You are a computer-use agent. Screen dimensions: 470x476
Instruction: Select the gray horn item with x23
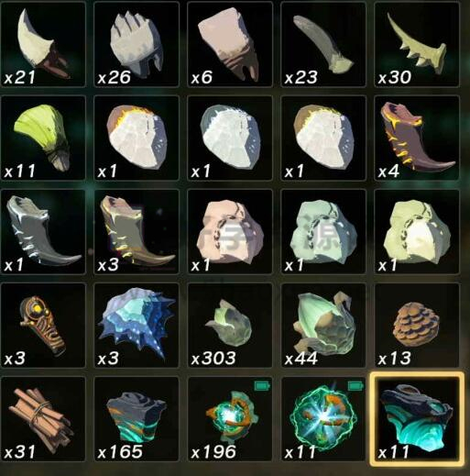(x=323, y=44)
